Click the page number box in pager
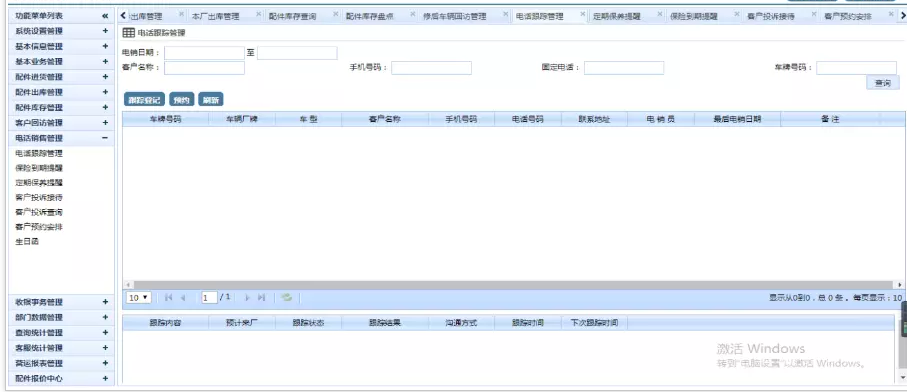Viewport: 907px width, 392px height. tap(209, 297)
